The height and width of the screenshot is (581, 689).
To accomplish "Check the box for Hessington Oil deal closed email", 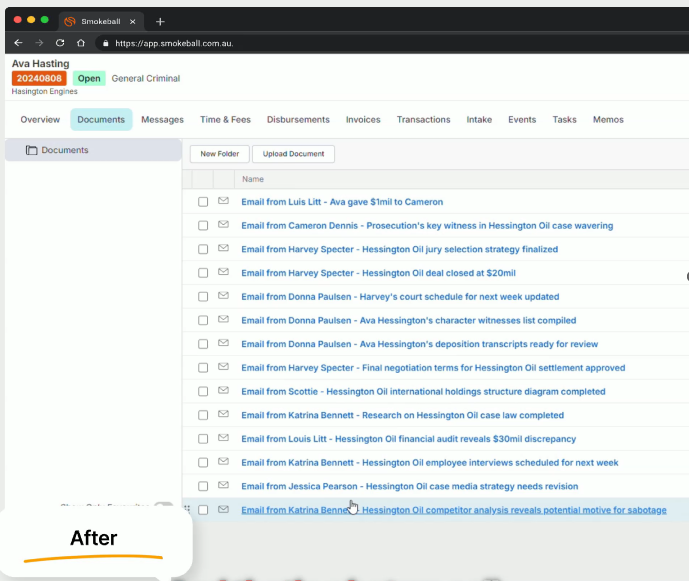I will click(203, 273).
